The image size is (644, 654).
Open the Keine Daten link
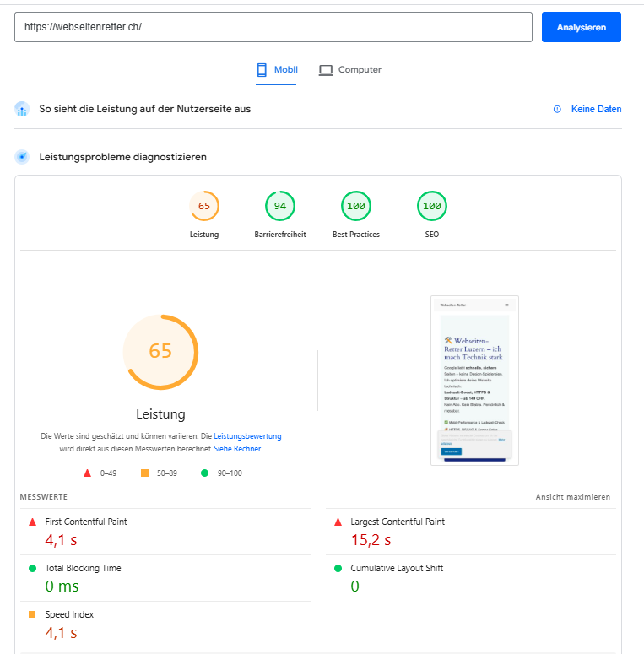[596, 109]
